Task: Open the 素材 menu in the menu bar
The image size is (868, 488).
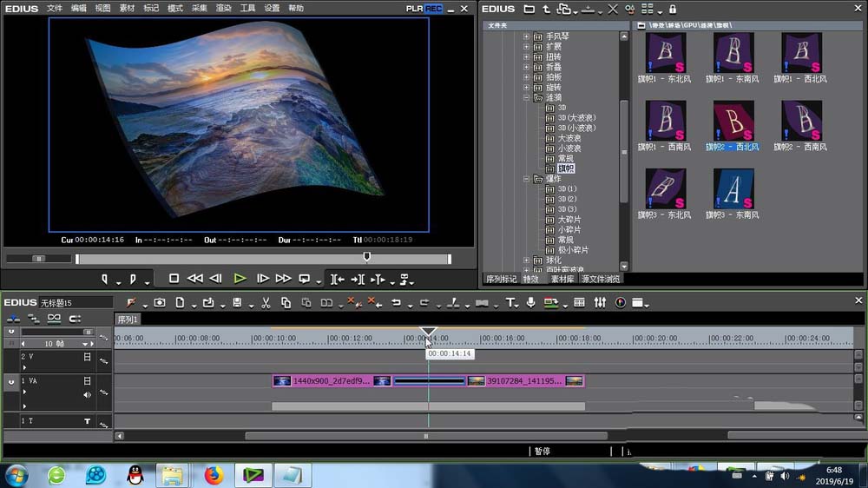Action: [x=127, y=9]
